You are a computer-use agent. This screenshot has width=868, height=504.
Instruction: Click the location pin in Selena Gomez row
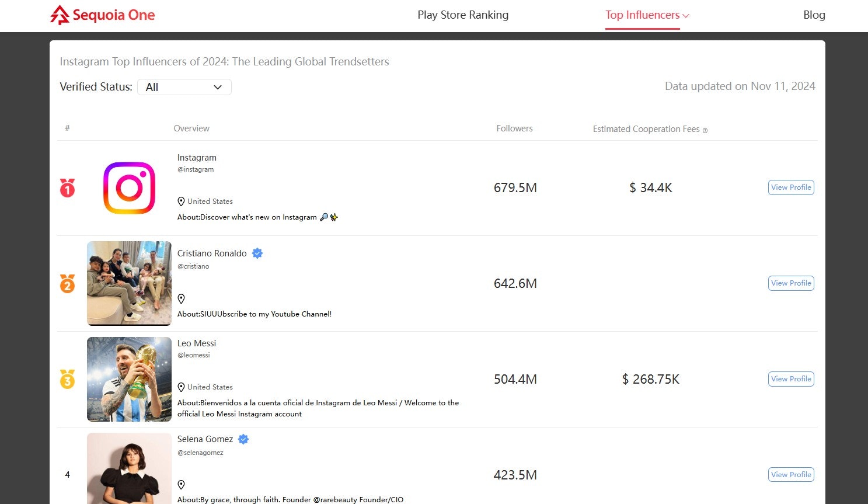pyautogui.click(x=181, y=485)
